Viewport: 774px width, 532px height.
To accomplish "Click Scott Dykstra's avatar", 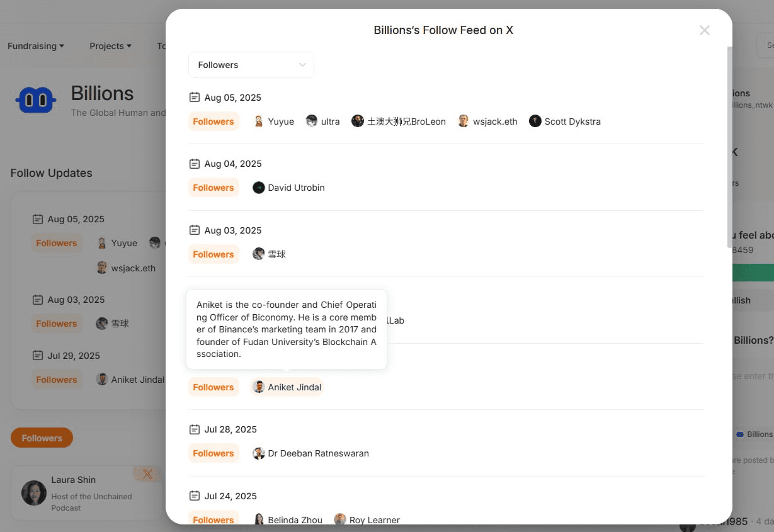I will coord(535,122).
